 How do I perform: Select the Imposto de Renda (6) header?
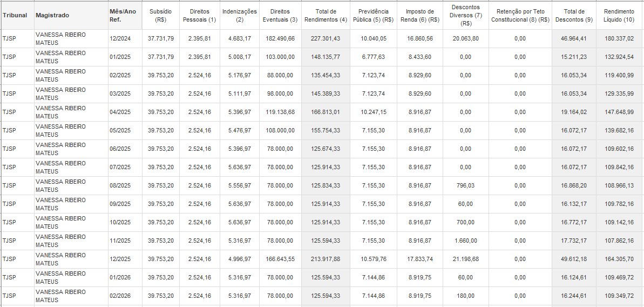[420, 16]
